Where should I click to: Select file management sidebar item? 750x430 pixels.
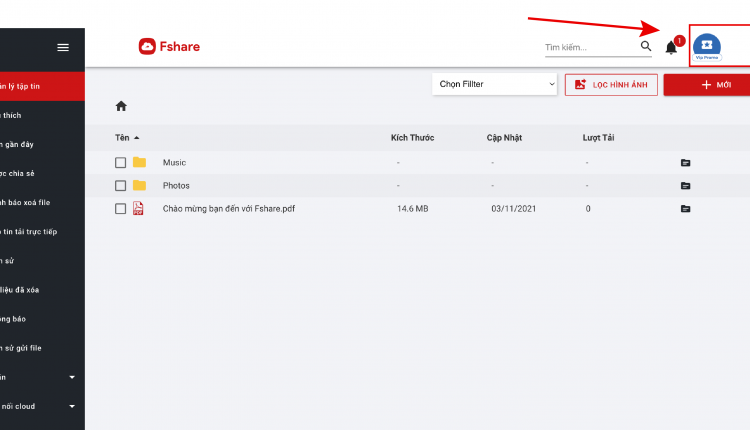[42, 86]
